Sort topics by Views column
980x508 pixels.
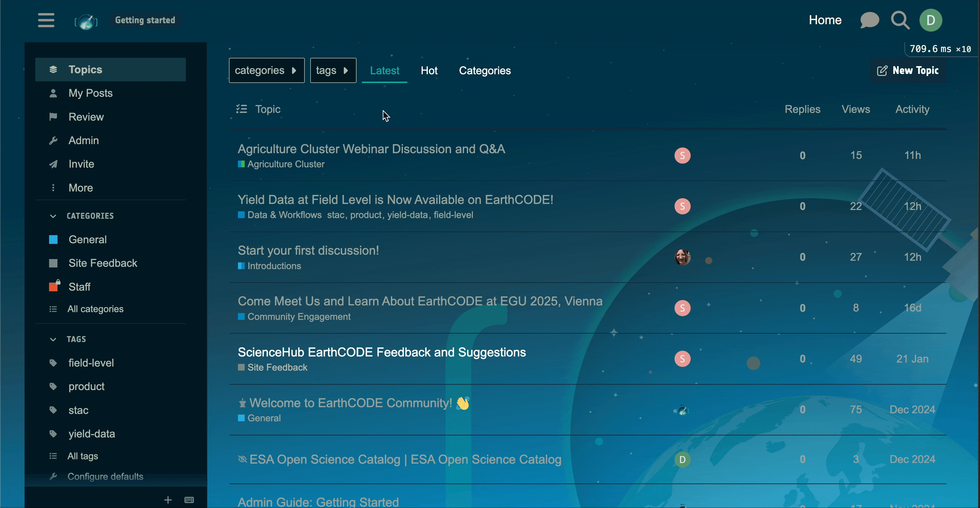click(856, 110)
